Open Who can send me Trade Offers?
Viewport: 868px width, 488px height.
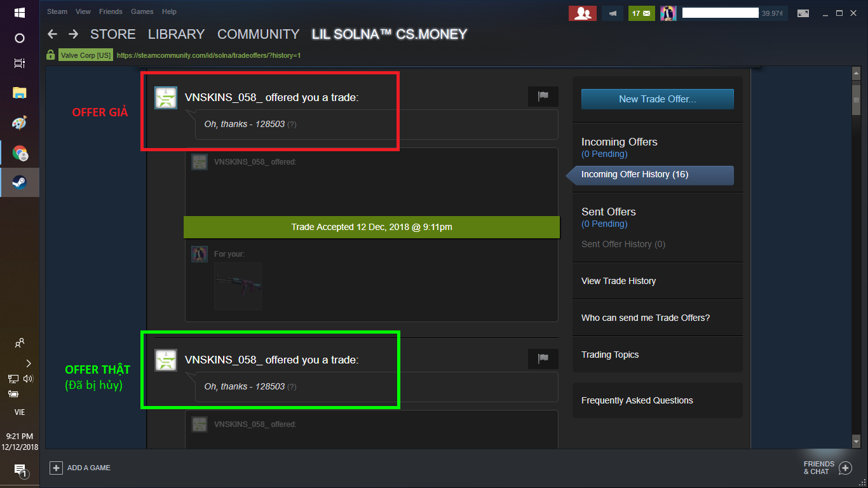coord(645,318)
